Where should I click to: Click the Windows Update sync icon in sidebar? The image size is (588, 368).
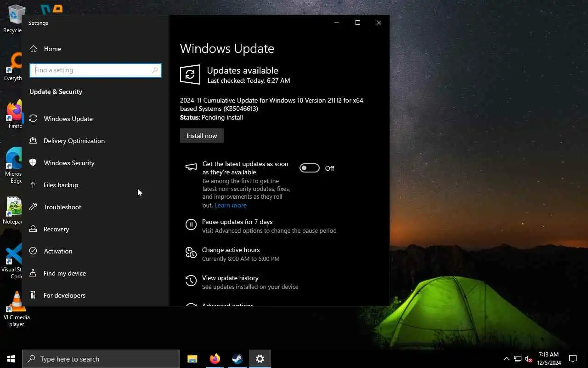[33, 119]
